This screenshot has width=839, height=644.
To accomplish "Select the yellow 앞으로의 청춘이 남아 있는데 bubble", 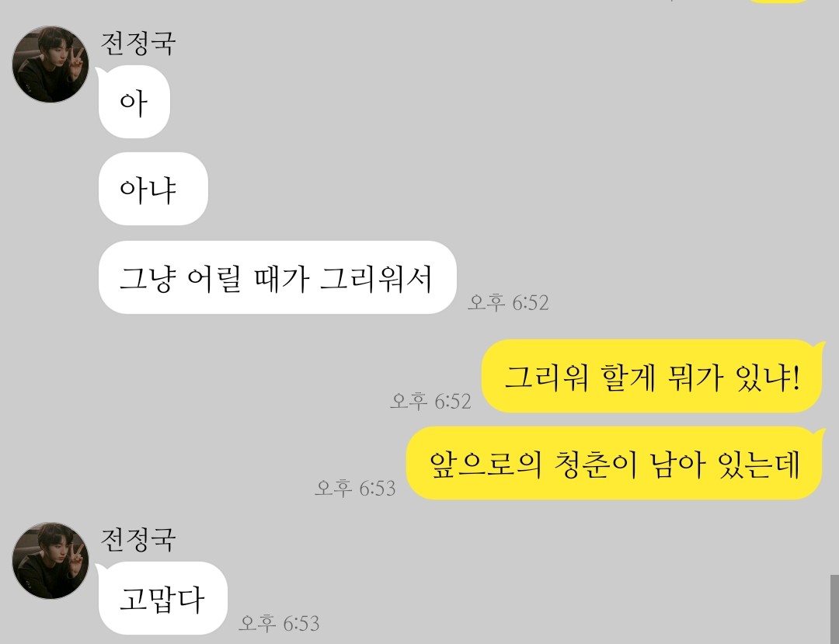I will pyautogui.click(x=615, y=463).
